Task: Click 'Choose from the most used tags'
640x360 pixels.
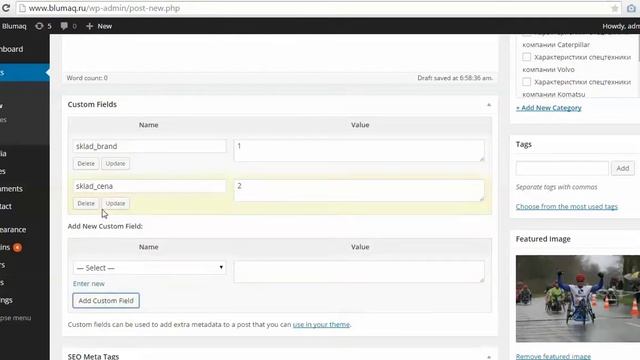Action: (x=567, y=207)
